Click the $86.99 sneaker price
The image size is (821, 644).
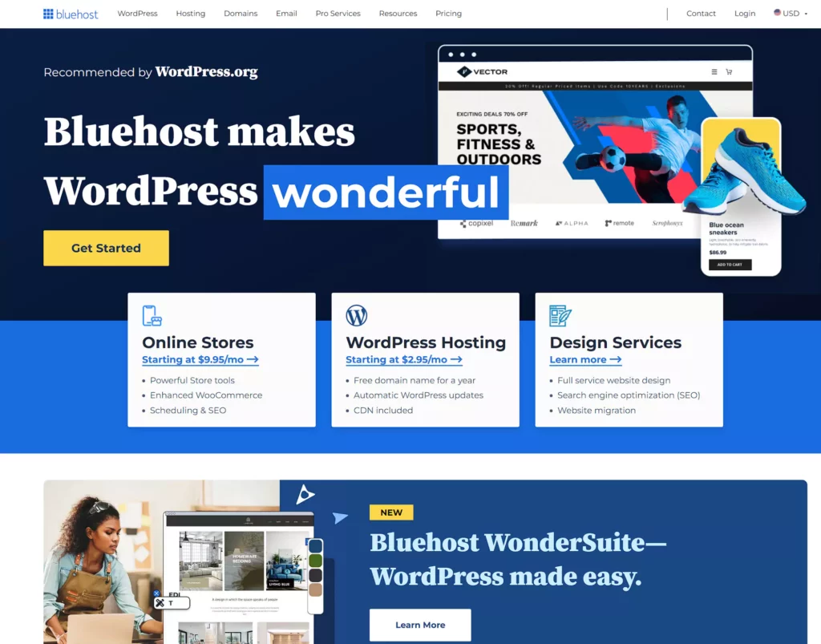(718, 253)
